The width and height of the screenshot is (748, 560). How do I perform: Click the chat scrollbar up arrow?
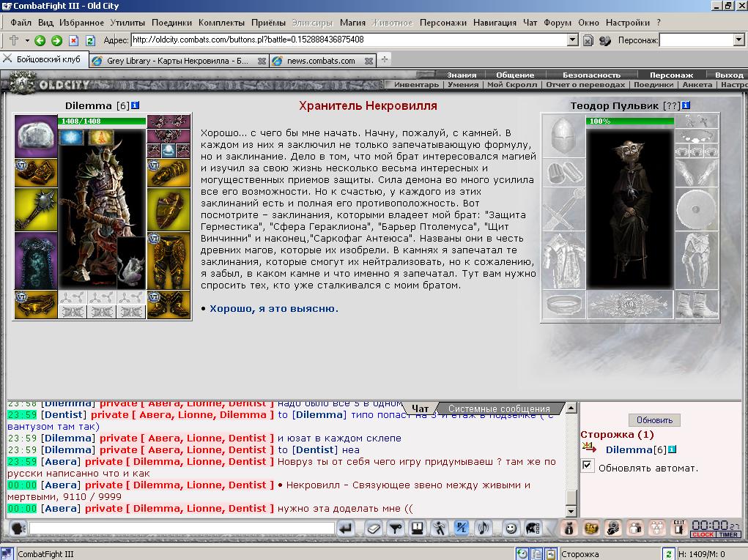[571, 408]
